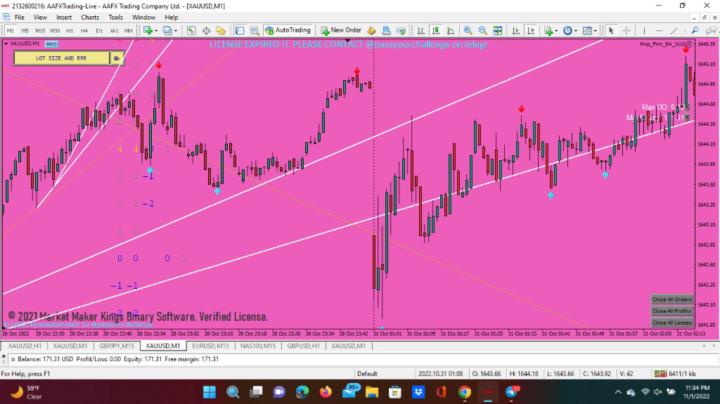Click the search magnifier icon in toolbar
720x404 pixels.
click(695, 31)
